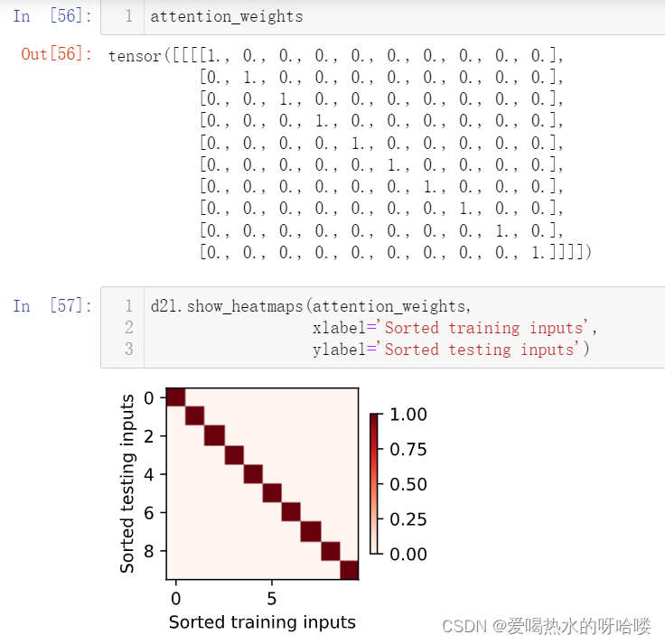Click line number 3 in cell 57
The height and width of the screenshot is (644, 665).
coord(129,349)
